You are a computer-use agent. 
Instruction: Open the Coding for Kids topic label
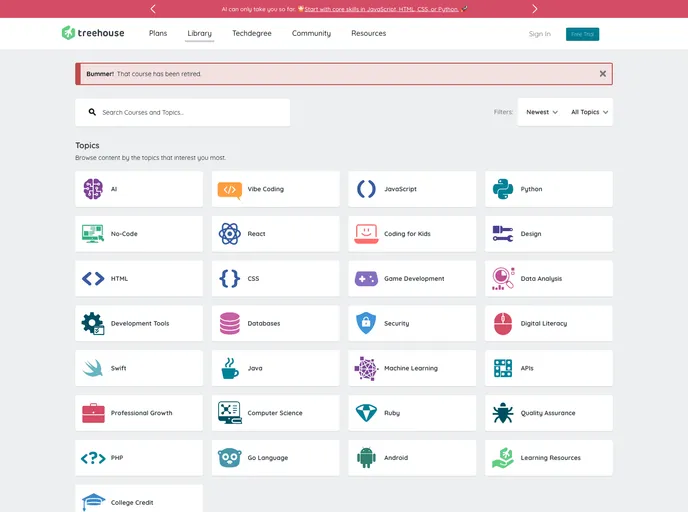point(407,234)
